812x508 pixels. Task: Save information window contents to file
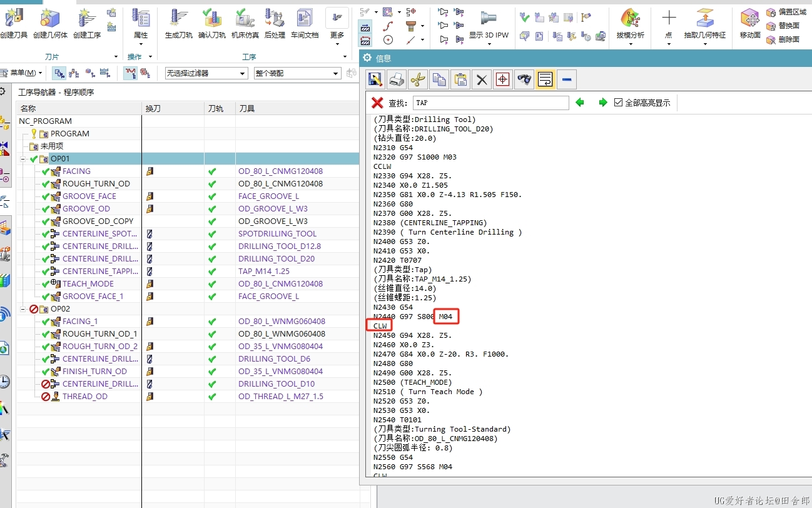coord(375,79)
